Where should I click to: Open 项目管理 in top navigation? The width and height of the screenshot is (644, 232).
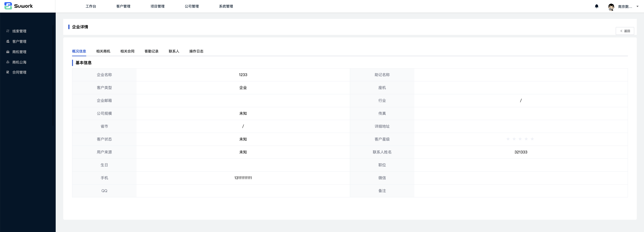coord(157,6)
